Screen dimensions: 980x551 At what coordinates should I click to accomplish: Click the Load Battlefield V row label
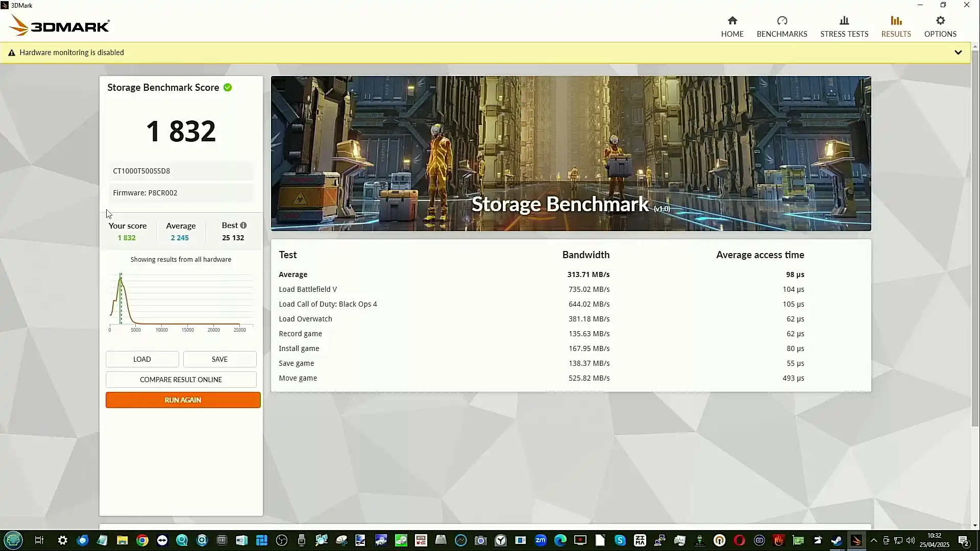pyautogui.click(x=308, y=289)
